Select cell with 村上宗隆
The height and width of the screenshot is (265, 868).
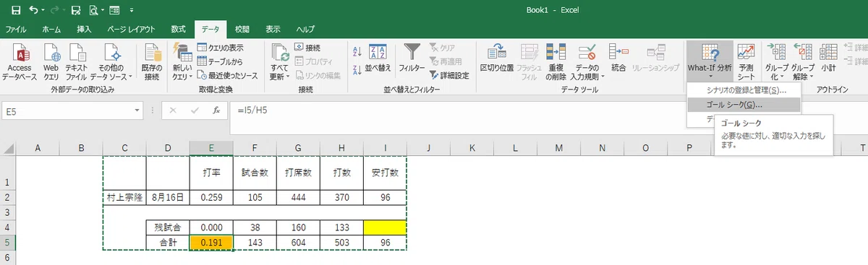(124, 197)
